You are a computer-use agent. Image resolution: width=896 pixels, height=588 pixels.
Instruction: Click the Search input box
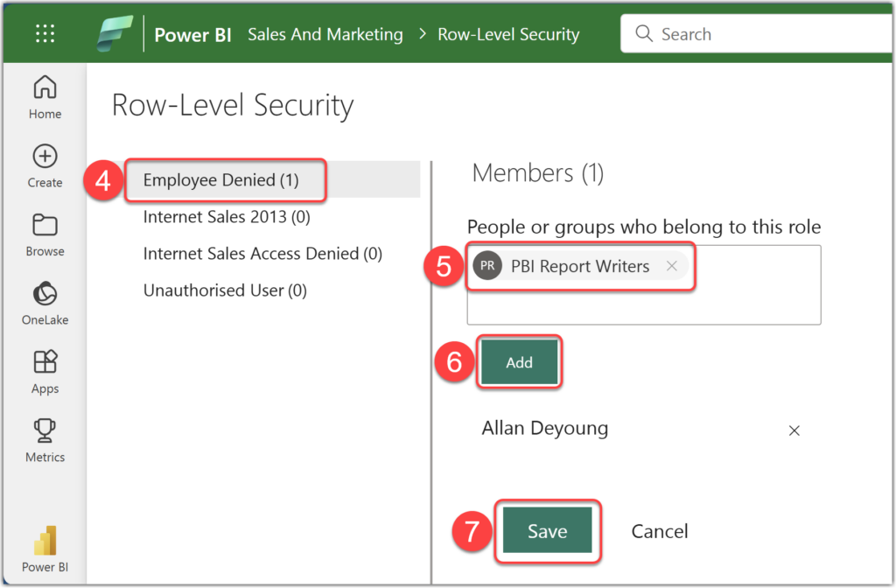click(x=757, y=34)
